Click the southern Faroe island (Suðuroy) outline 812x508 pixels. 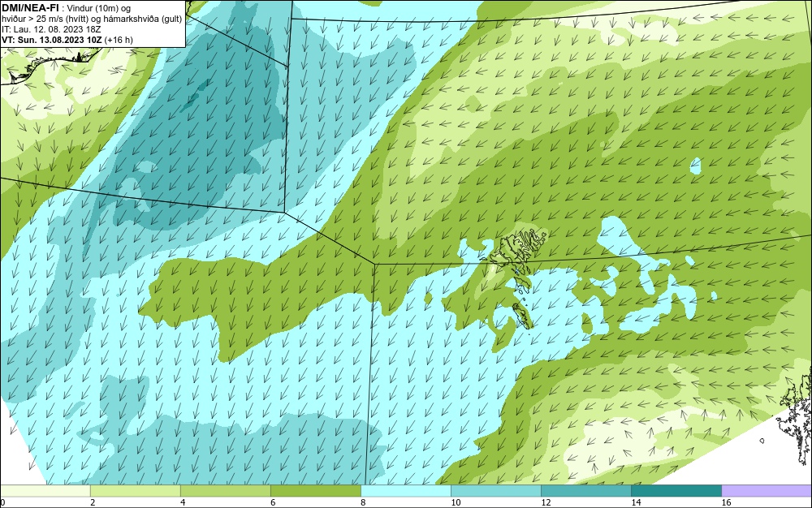(522, 316)
